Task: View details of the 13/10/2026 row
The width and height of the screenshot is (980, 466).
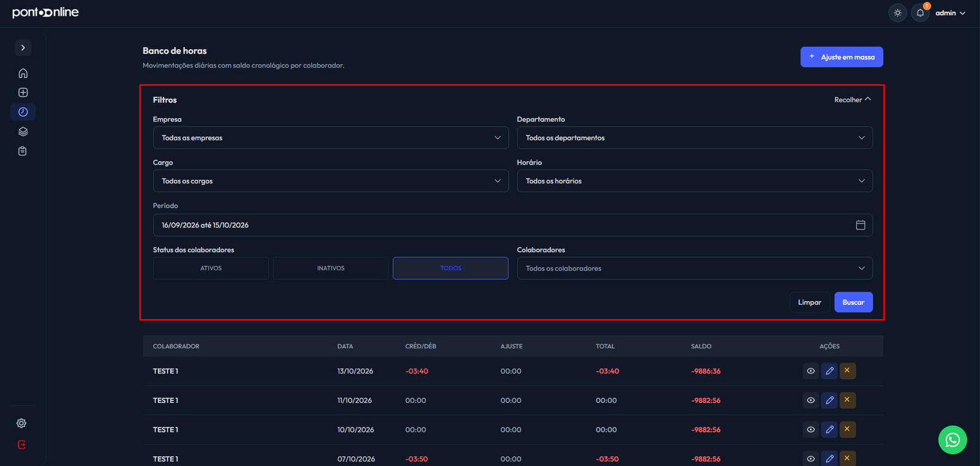Action: click(810, 371)
